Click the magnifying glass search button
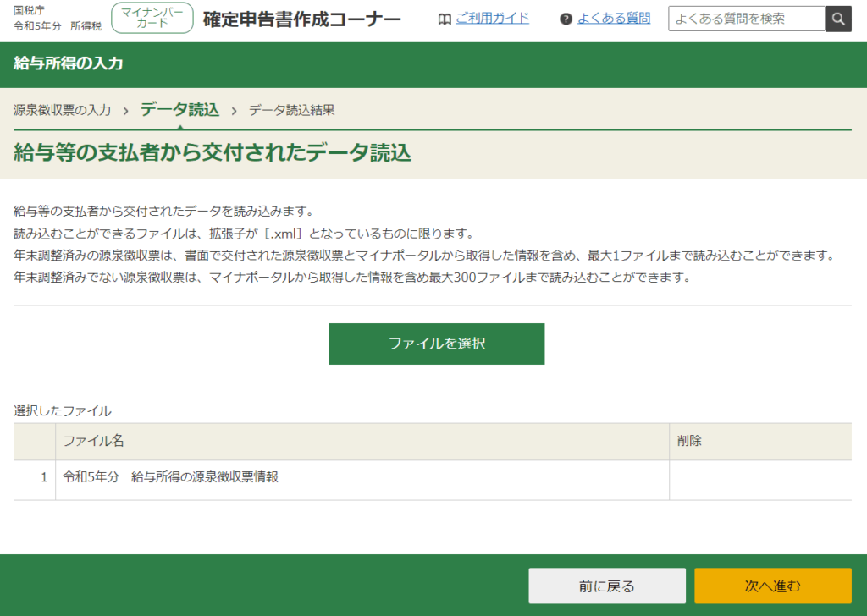This screenshot has width=867, height=616. click(x=837, y=19)
